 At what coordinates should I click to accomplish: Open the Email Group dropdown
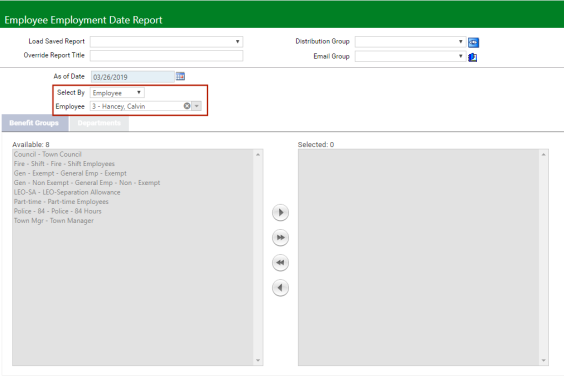click(410, 56)
